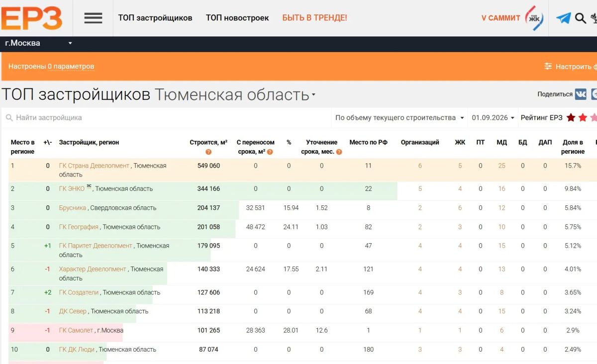Click the 344 166 Строится value

click(x=208, y=188)
